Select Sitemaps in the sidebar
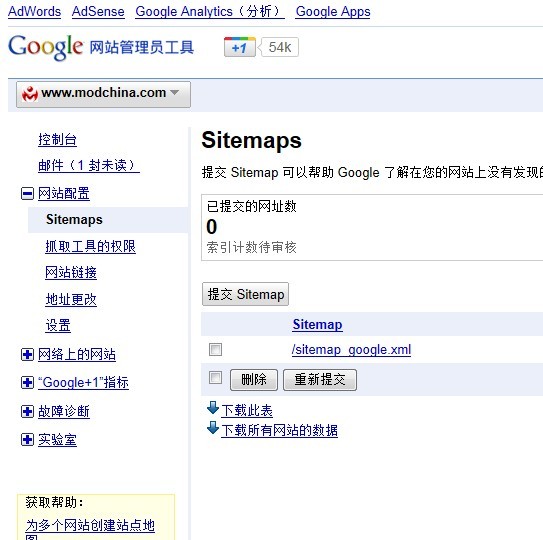The image size is (543, 540). (108, 220)
